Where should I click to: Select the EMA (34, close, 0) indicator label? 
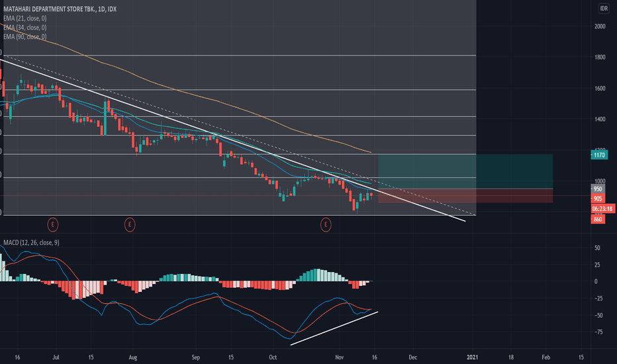[x=24, y=28]
